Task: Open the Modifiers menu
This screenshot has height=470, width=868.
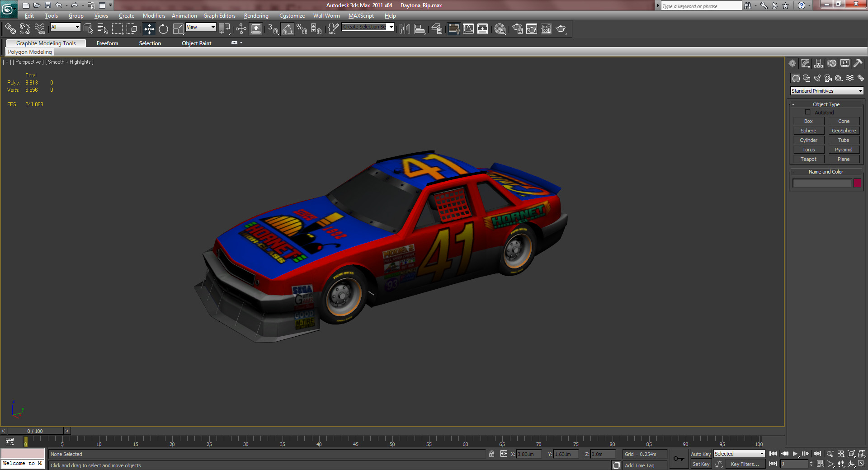Action: tap(154, 16)
